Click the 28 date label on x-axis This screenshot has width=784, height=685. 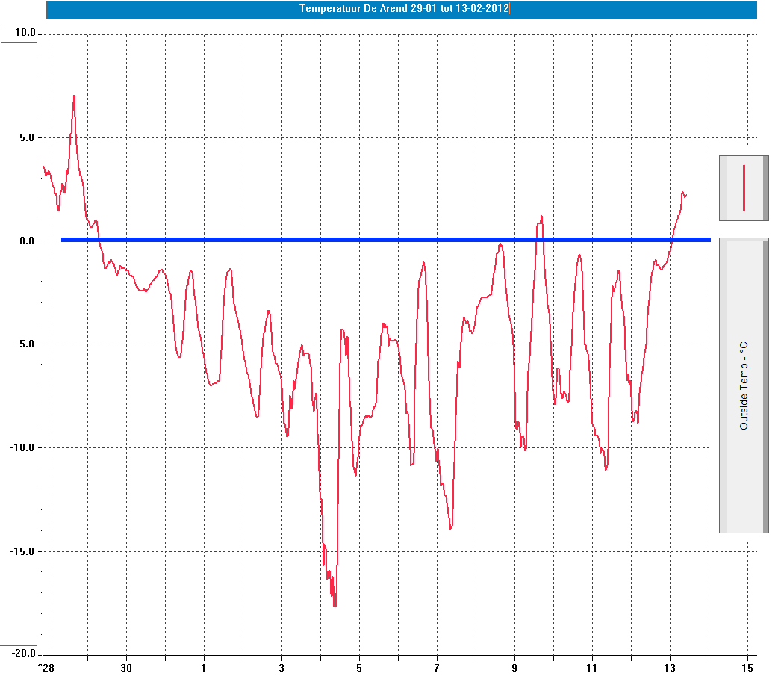[48, 668]
